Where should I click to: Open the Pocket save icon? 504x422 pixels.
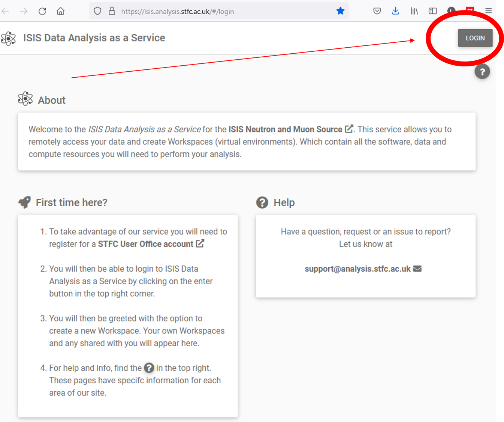(x=377, y=11)
